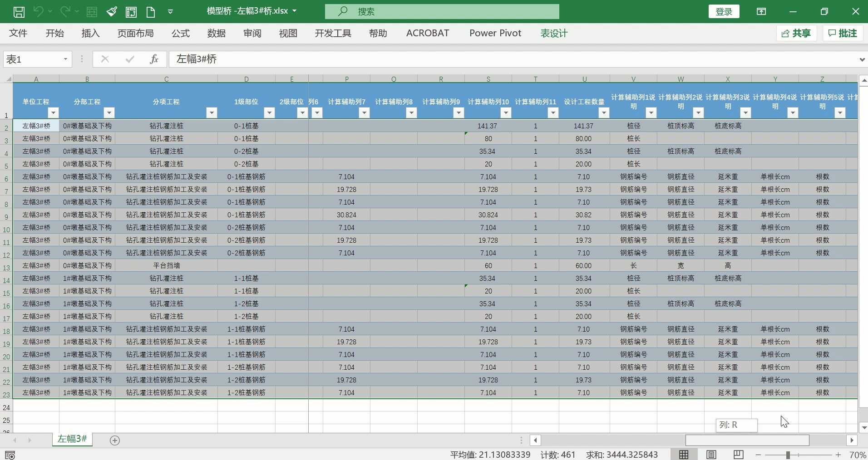The width and height of the screenshot is (868, 460).
Task: Open Customize Quick Access Toolbar arrow
Action: (x=170, y=12)
